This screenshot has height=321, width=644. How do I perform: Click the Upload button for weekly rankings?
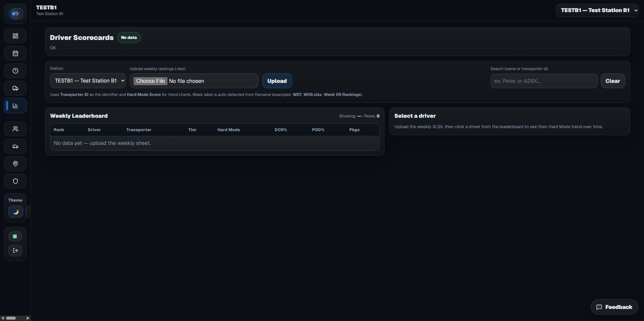pos(277,81)
